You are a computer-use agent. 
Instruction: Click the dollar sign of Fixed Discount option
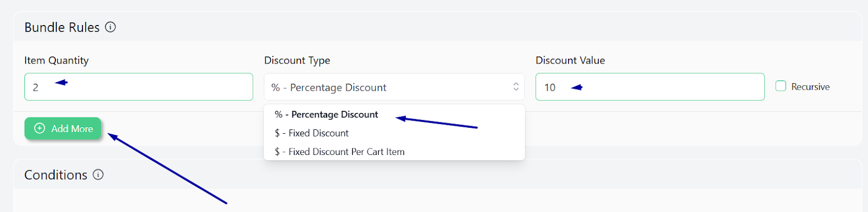click(277, 133)
